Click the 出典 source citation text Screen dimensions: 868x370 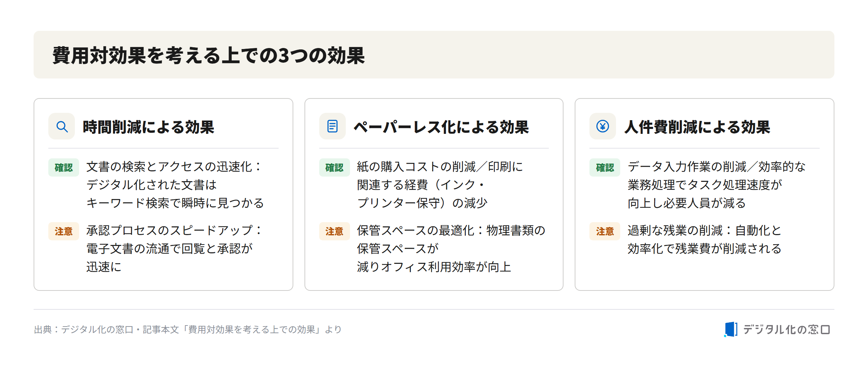[188, 329]
